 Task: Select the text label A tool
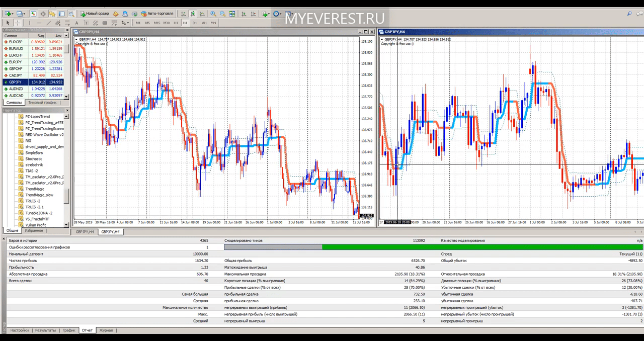pos(76,23)
